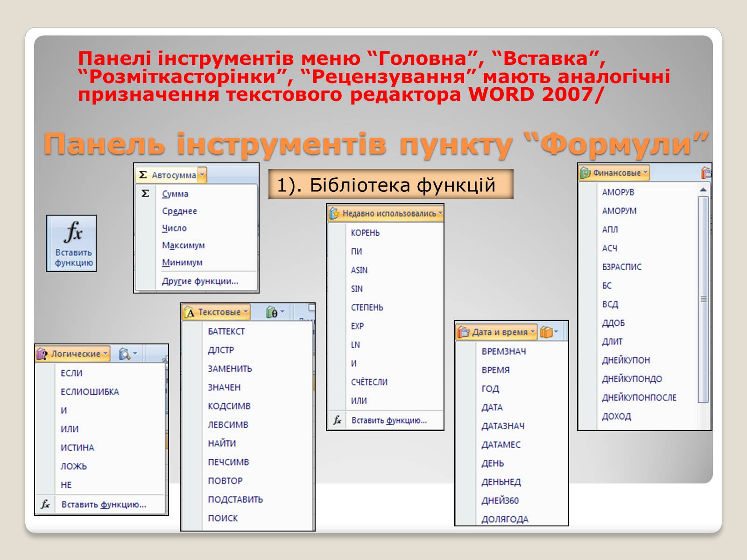Click the Recently Used star-book icon
Image resolution: width=747 pixels, height=560 pixels.
[x=334, y=213]
